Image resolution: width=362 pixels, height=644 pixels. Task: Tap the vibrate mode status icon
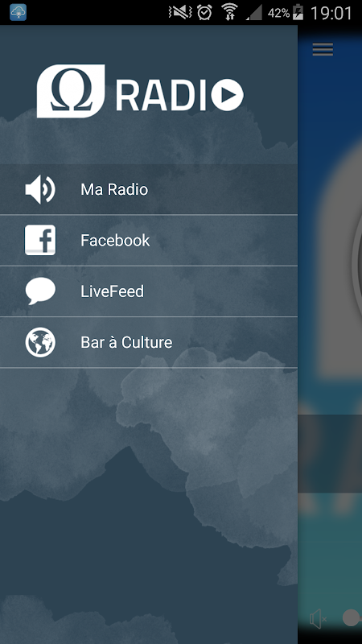(180, 13)
